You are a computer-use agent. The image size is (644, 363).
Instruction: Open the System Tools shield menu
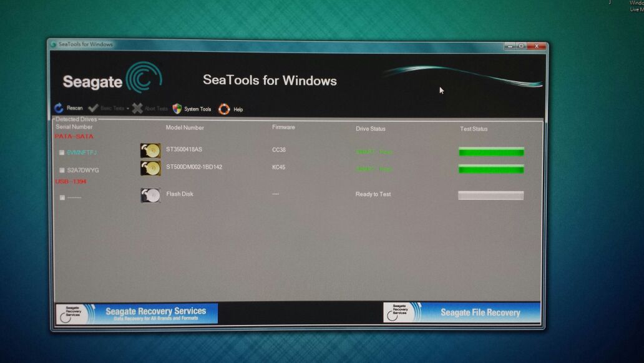(x=192, y=109)
